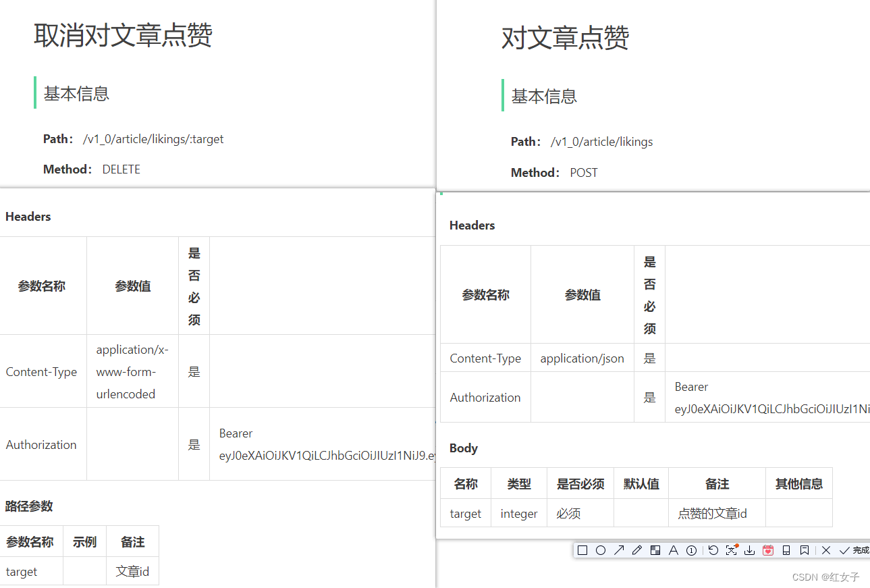Click application/json value cell

pyautogui.click(x=582, y=358)
